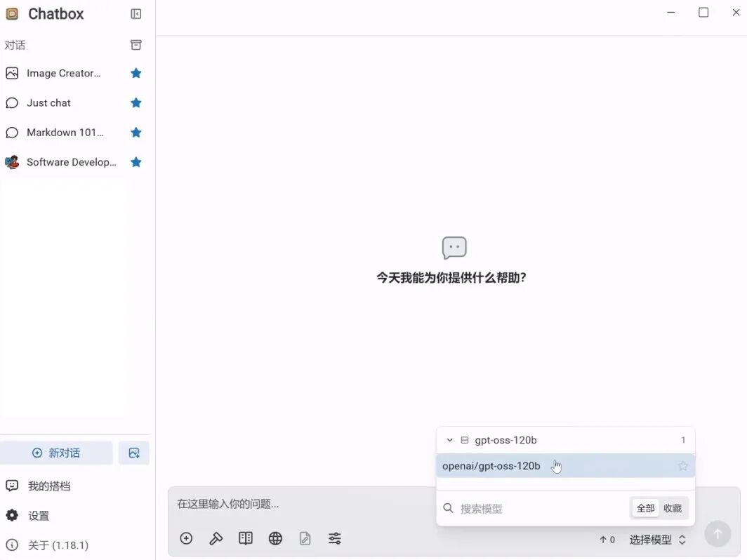The width and height of the screenshot is (747, 560).
Task: Click the 新对话 button
Action: (x=57, y=453)
